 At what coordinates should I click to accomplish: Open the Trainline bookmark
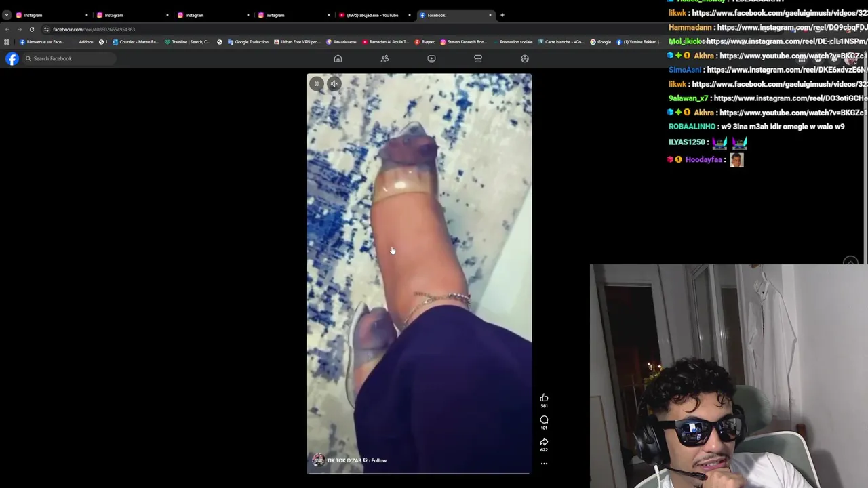(187, 42)
